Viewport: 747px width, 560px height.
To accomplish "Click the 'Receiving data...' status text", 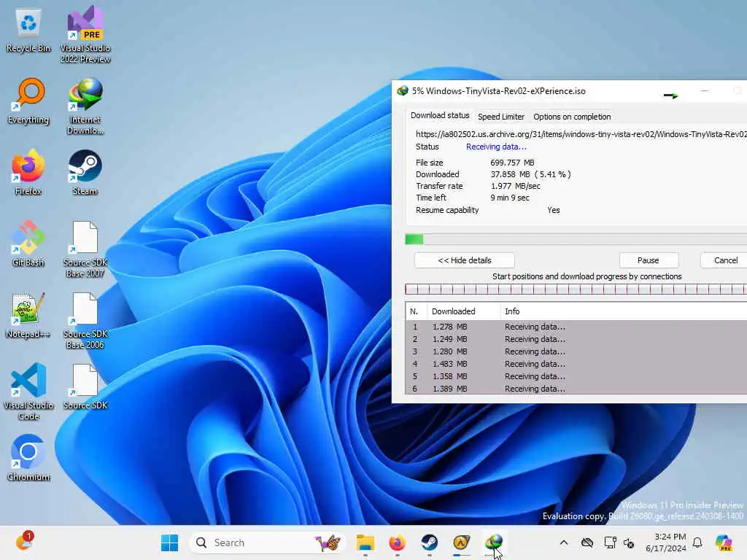I will click(x=496, y=147).
